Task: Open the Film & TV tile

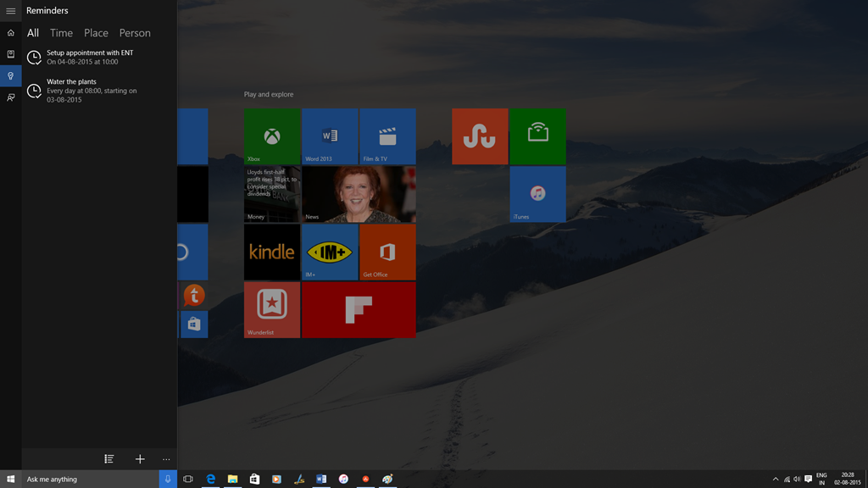Action: click(x=387, y=136)
